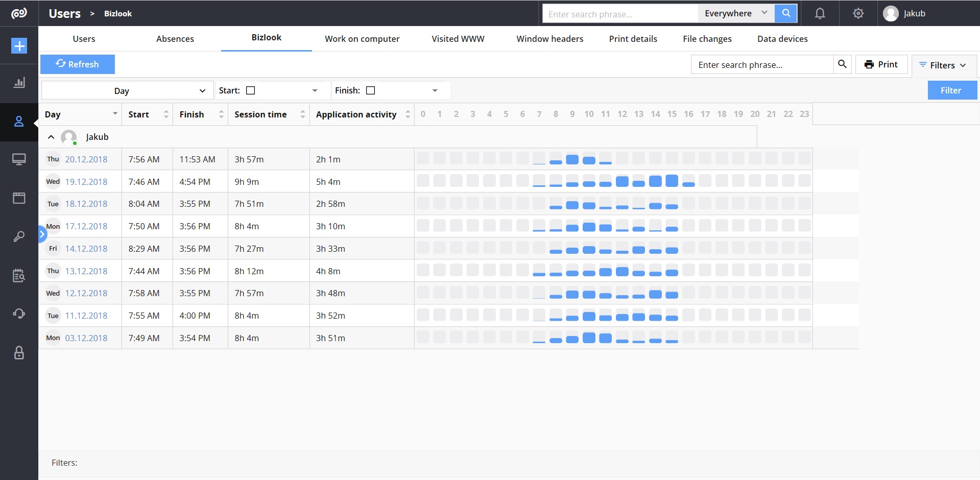The image size is (980, 480).
Task: Open the 20.12.2018 date link
Action: click(86, 159)
